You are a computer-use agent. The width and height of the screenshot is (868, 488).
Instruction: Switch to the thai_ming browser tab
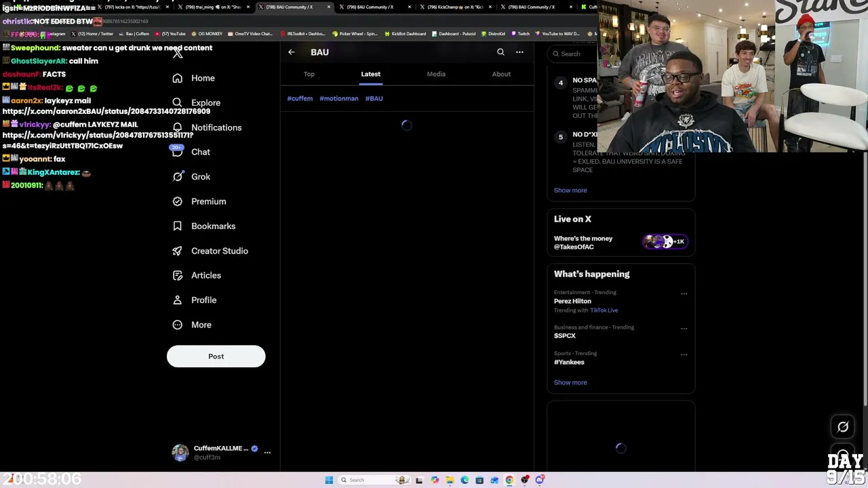(213, 7)
